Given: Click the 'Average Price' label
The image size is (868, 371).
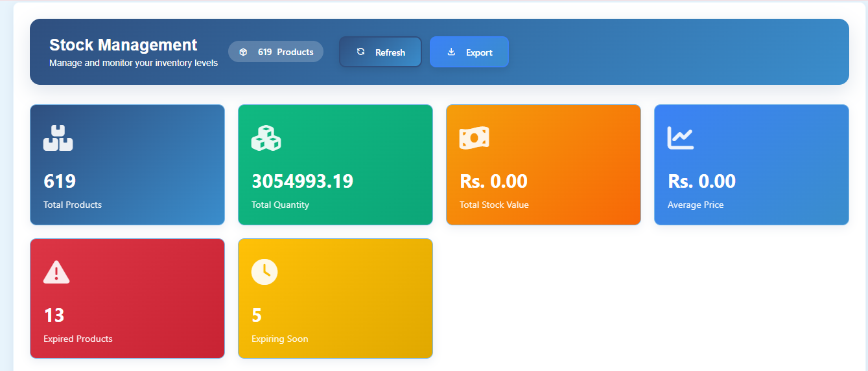Looking at the screenshot, I should pyautogui.click(x=696, y=205).
